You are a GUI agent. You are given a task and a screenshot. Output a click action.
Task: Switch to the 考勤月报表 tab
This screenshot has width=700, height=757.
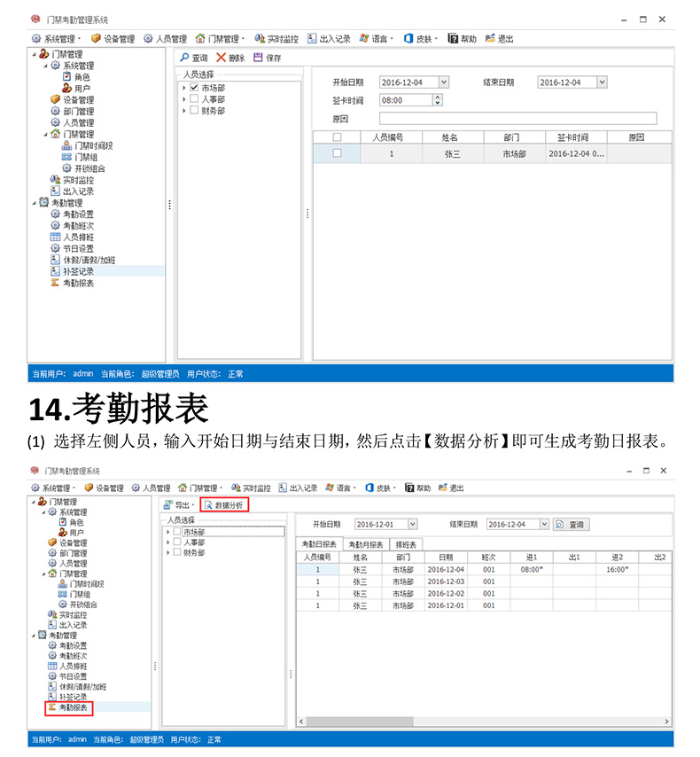pos(365,544)
